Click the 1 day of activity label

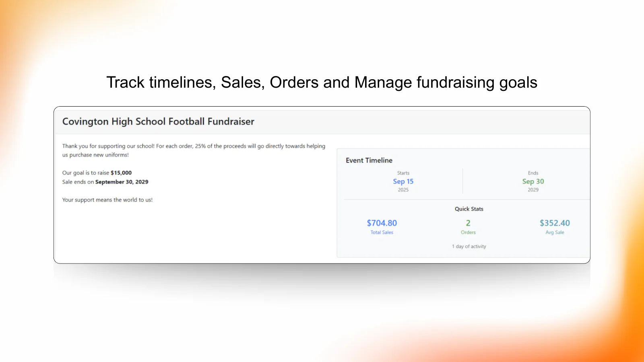click(x=469, y=246)
